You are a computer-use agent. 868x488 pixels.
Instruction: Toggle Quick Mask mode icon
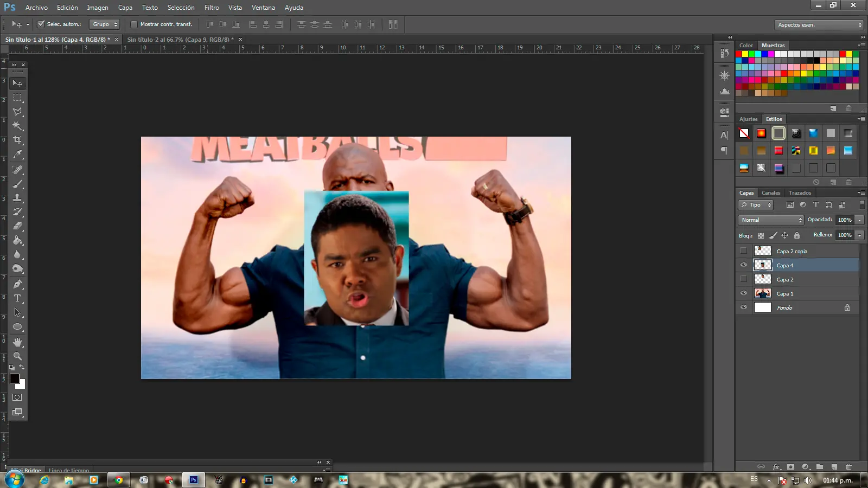pyautogui.click(x=17, y=397)
